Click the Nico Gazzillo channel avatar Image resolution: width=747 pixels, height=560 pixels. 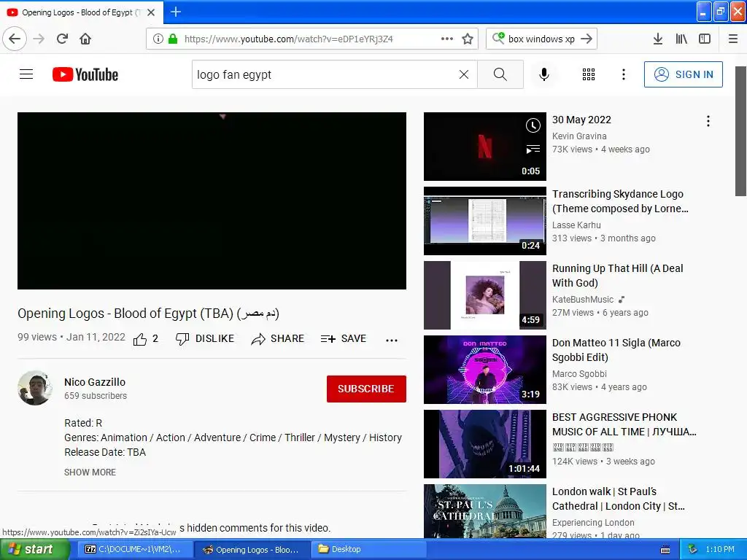(x=35, y=388)
